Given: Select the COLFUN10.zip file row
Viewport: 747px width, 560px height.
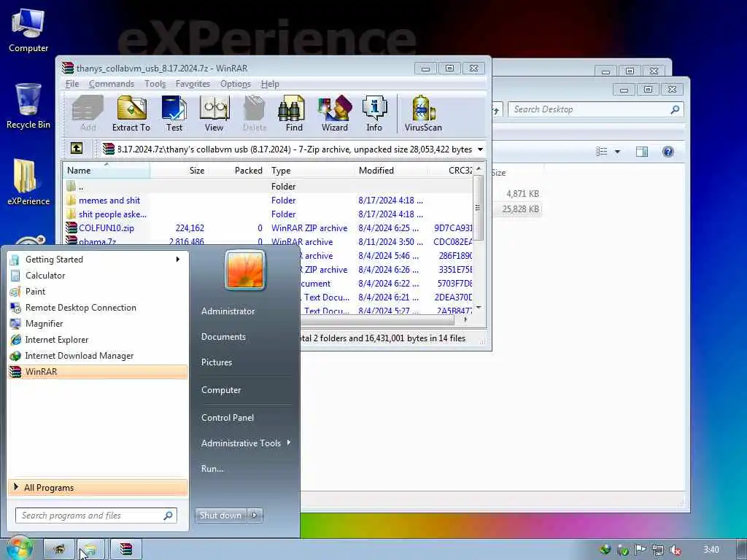Looking at the screenshot, I should (x=268, y=228).
